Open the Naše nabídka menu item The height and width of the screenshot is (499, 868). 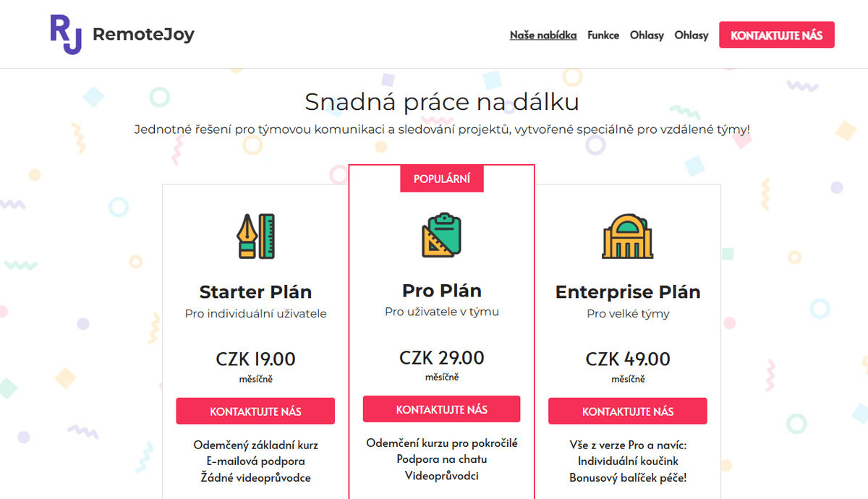(x=543, y=35)
